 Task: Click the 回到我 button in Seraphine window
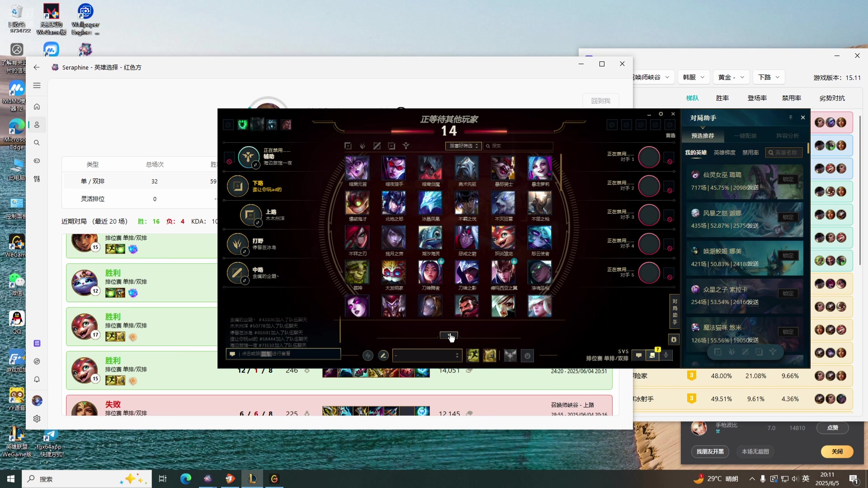(601, 101)
